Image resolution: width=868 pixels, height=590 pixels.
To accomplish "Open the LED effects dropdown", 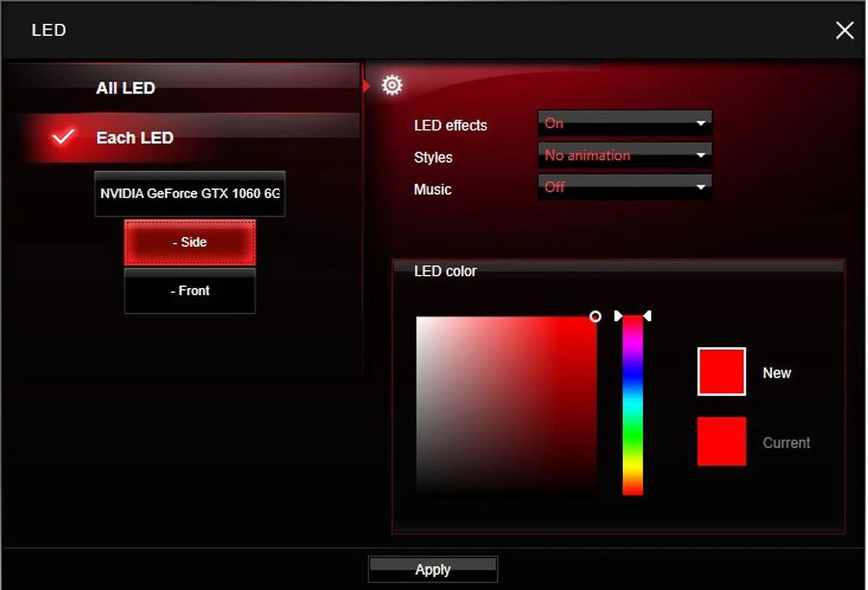I will [x=624, y=123].
